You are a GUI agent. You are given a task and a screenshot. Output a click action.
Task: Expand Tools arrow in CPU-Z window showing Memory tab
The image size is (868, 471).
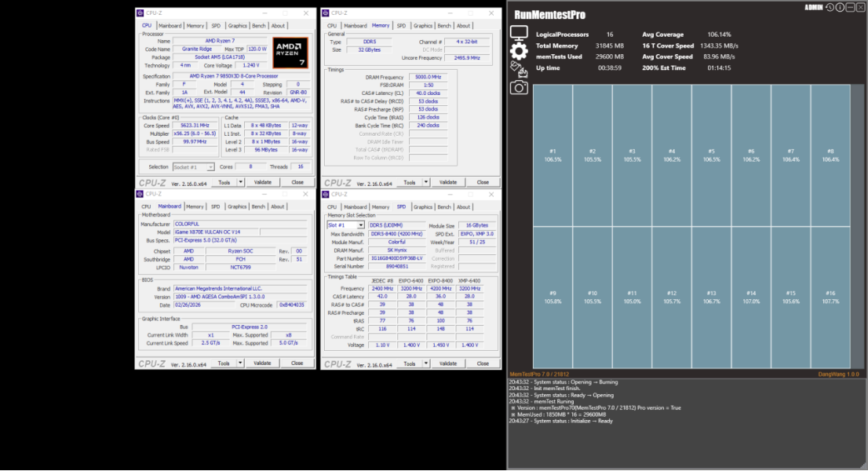pyautogui.click(x=425, y=182)
